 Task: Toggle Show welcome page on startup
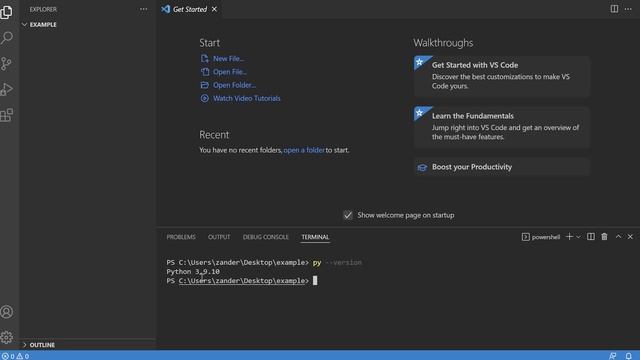(x=348, y=215)
